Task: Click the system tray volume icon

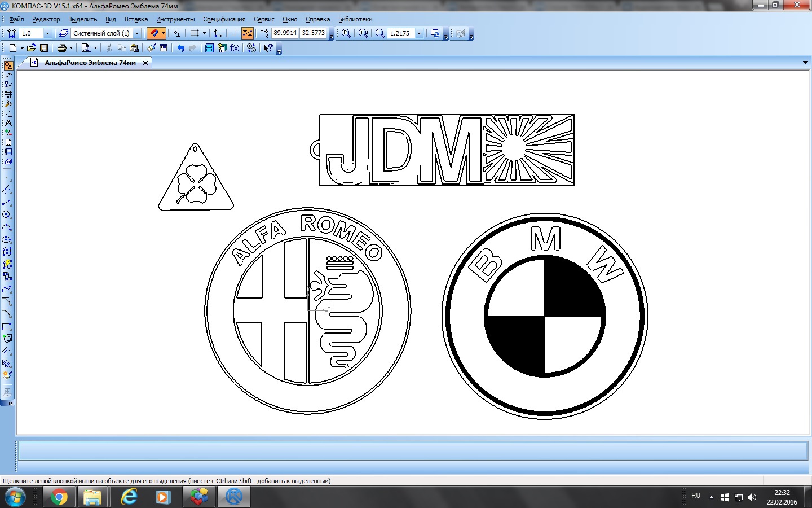Action: click(752, 497)
